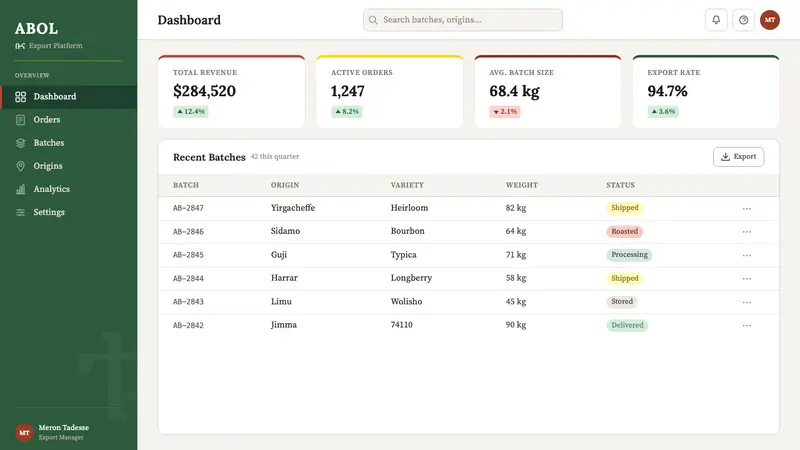This screenshot has width=800, height=450.
Task: Open the MT user avatar in header
Action: (x=769, y=20)
